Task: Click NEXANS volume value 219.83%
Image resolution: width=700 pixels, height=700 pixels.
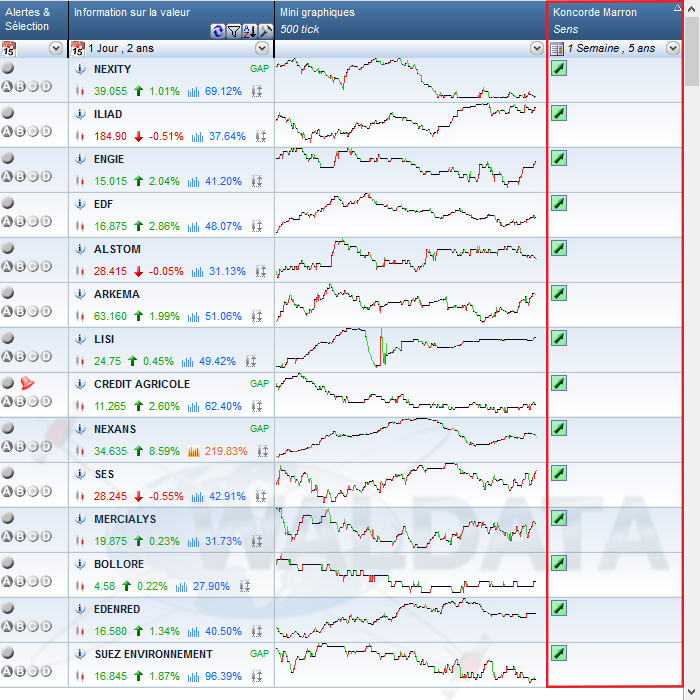Action: coord(226,451)
